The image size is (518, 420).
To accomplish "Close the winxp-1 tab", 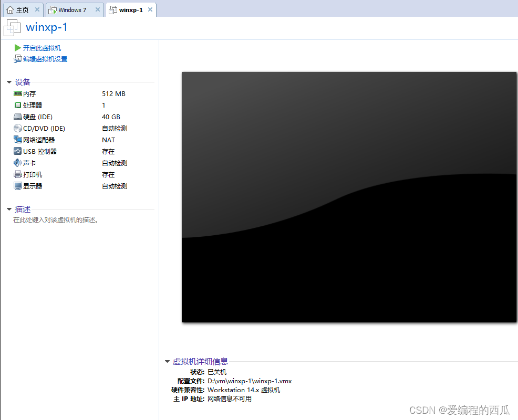I will 150,9.
